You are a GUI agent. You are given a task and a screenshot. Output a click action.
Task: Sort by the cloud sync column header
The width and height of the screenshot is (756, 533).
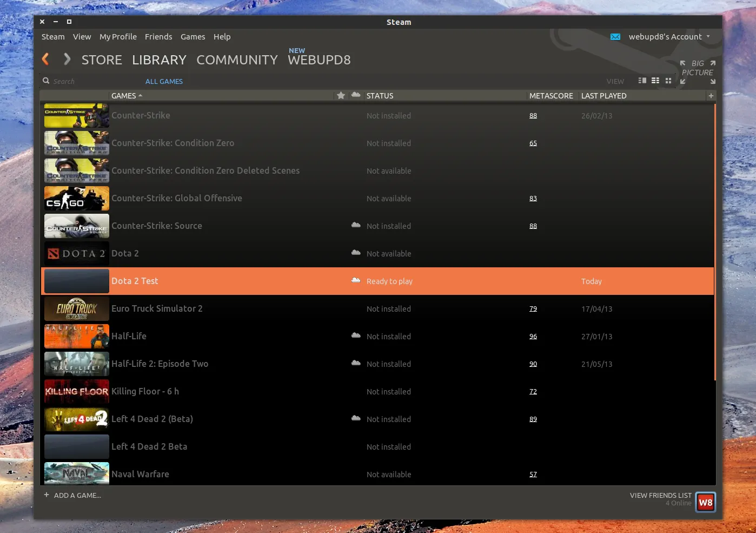pyautogui.click(x=356, y=95)
